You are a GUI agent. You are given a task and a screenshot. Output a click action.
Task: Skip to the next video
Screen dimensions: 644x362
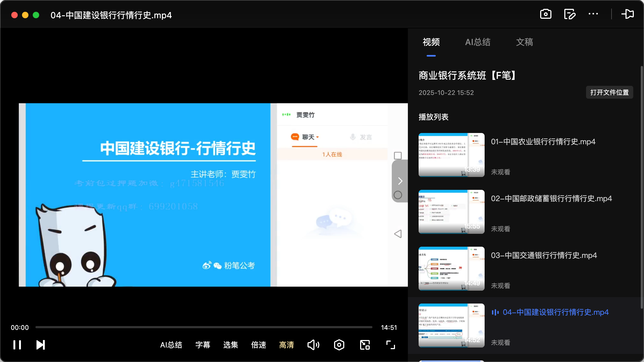40,345
